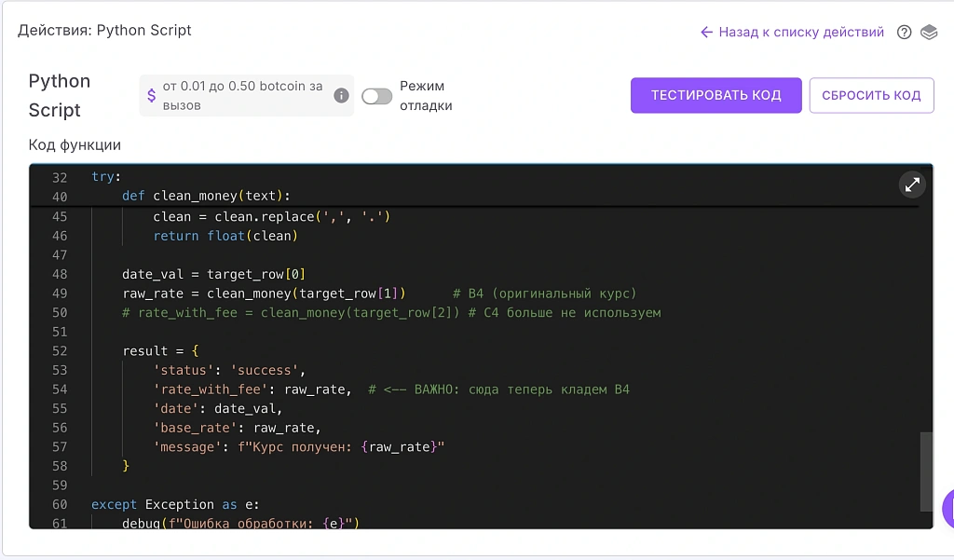This screenshot has height=560, width=954.
Task: Click the СБРОСИТЬ КОД button
Action: (x=871, y=95)
